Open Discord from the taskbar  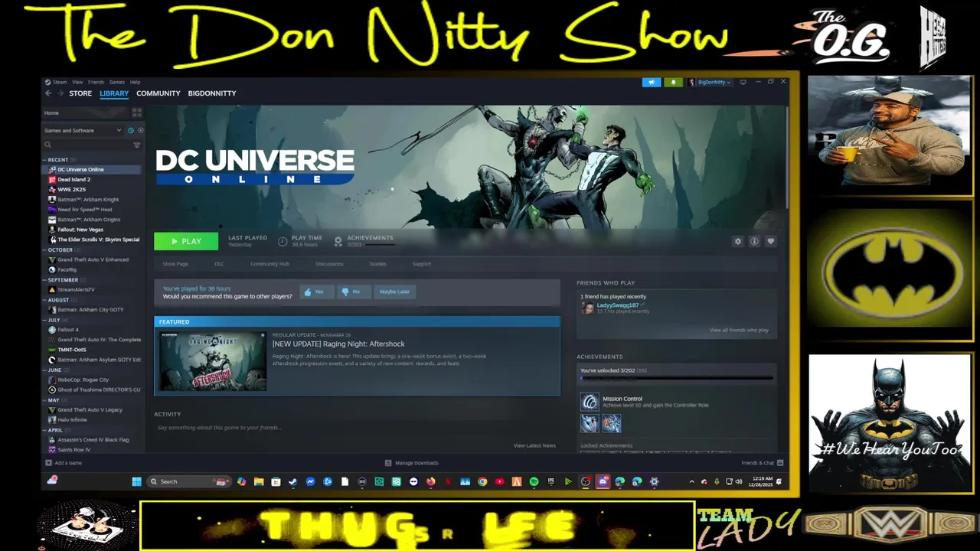[603, 481]
